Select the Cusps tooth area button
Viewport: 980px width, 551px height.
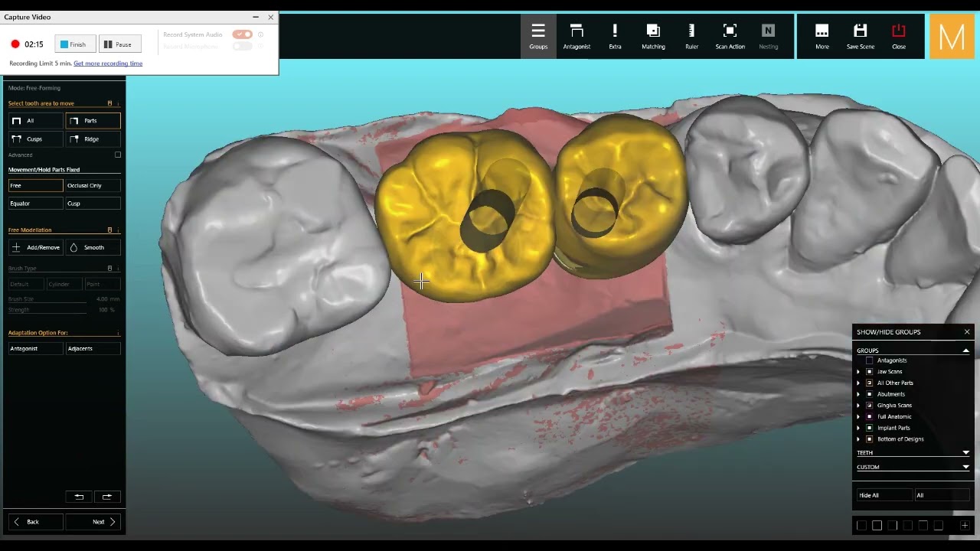pos(35,139)
